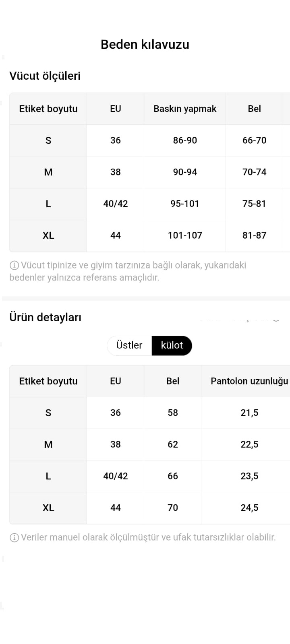The width and height of the screenshot is (290, 644).
Task: Select XL row in body measurements table
Action: (x=150, y=235)
